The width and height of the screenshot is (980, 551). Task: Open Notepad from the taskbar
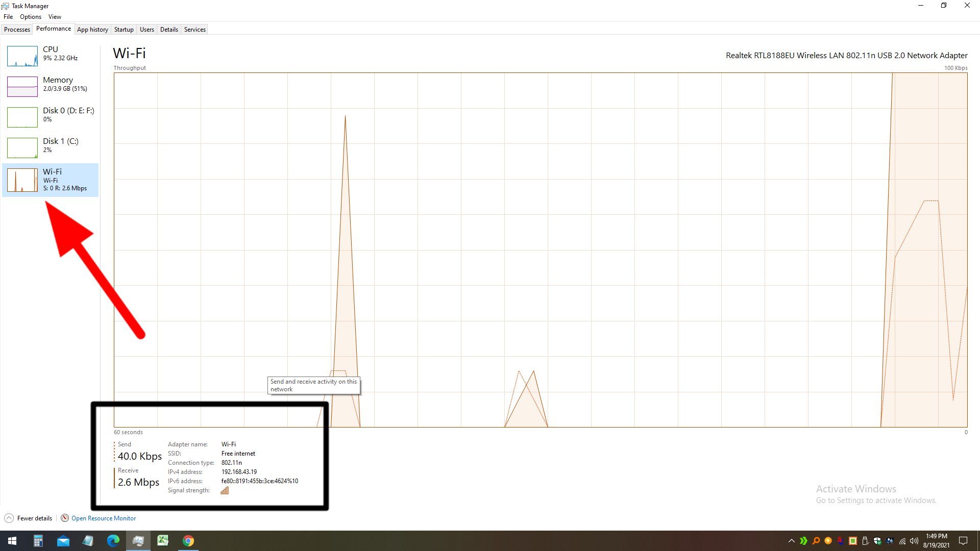pyautogui.click(x=87, y=541)
